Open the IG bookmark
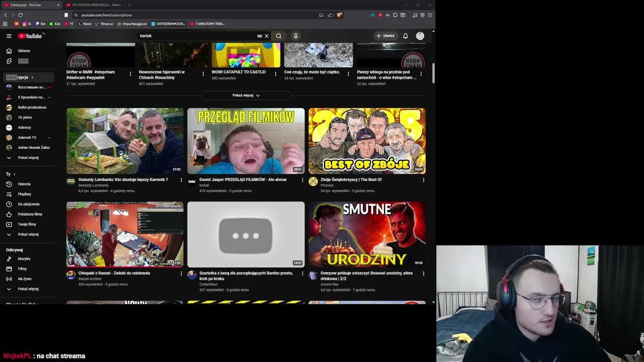The width and height of the screenshot is (644, 362). tap(27, 24)
